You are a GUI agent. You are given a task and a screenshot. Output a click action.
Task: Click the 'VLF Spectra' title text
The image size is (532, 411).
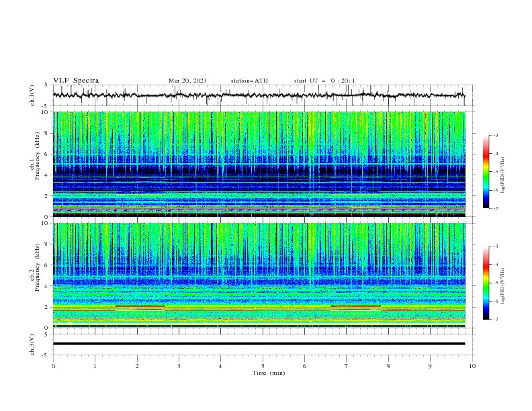pyautogui.click(x=76, y=81)
